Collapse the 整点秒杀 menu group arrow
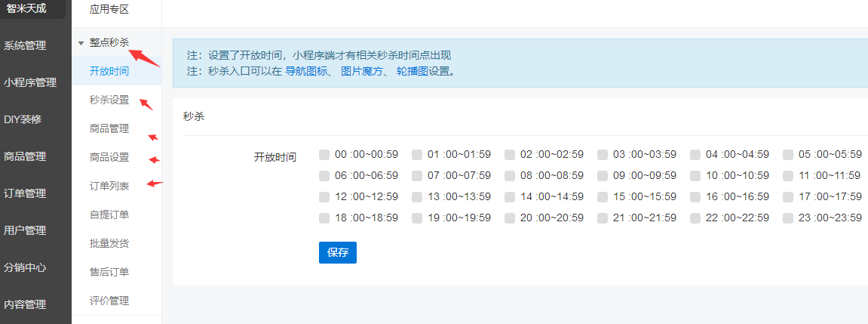 81,43
